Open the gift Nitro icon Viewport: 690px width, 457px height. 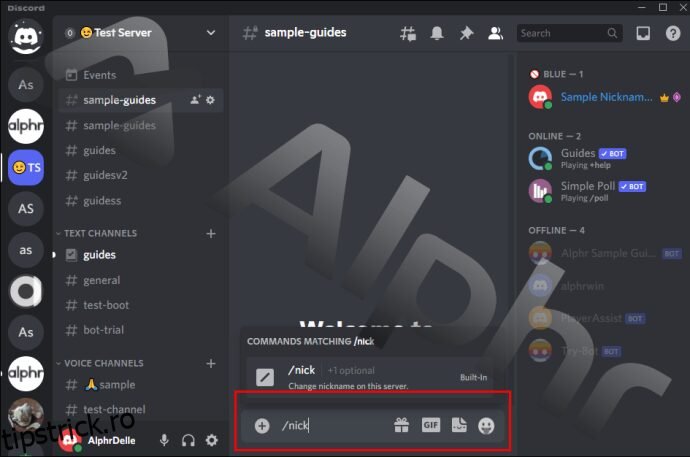pyautogui.click(x=401, y=425)
